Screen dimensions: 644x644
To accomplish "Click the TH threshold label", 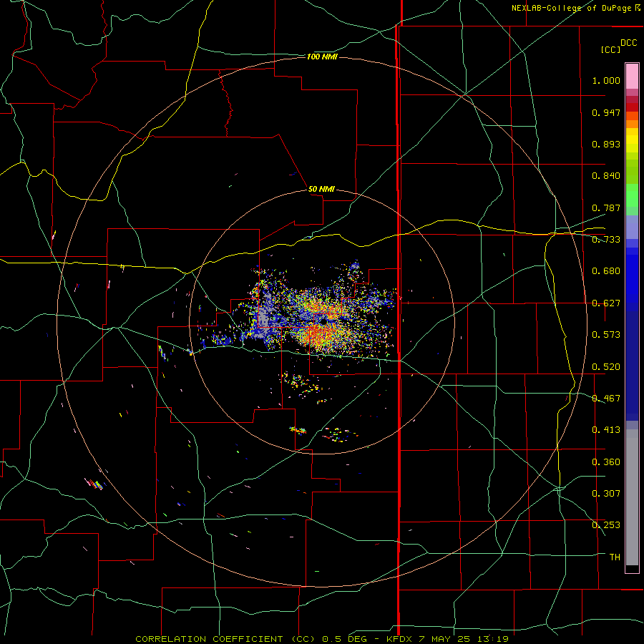I will pos(615,557).
